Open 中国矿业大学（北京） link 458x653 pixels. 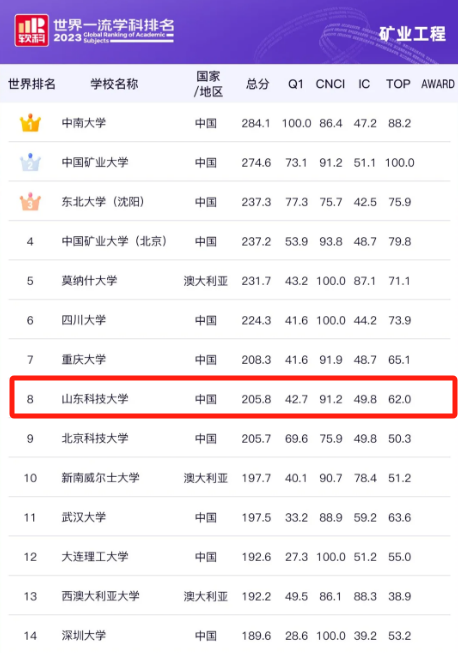[x=114, y=242]
